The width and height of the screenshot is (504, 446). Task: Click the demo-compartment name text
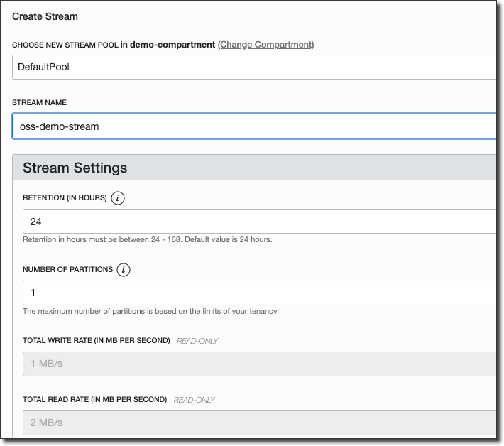[x=172, y=44]
